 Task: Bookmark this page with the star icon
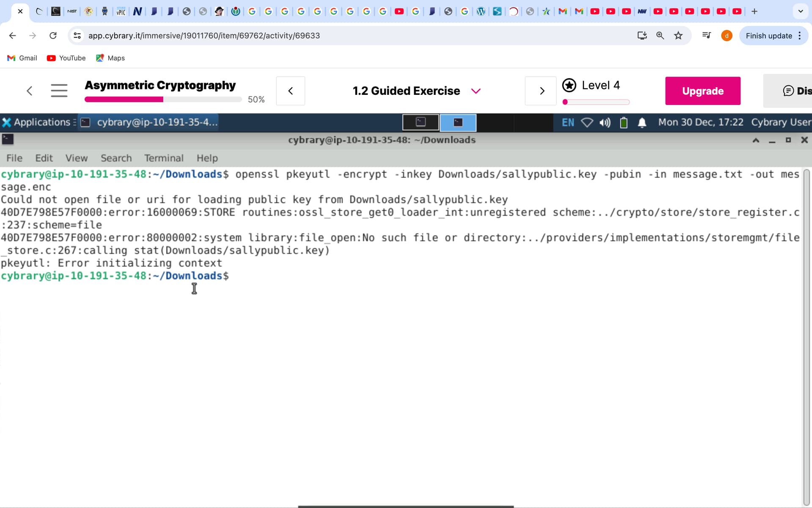678,36
